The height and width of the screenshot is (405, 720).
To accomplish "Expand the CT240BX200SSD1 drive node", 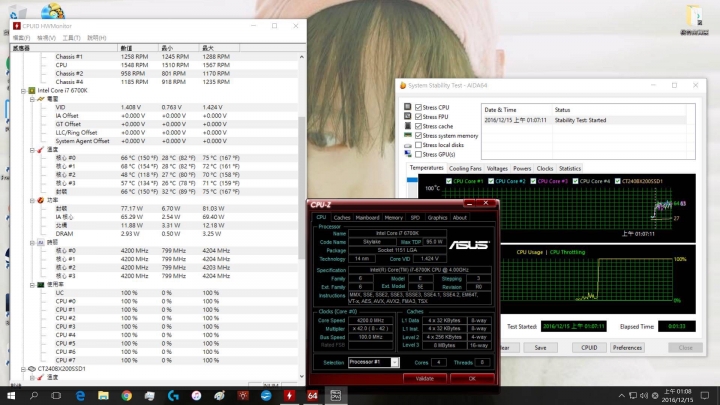I will [x=23, y=368].
